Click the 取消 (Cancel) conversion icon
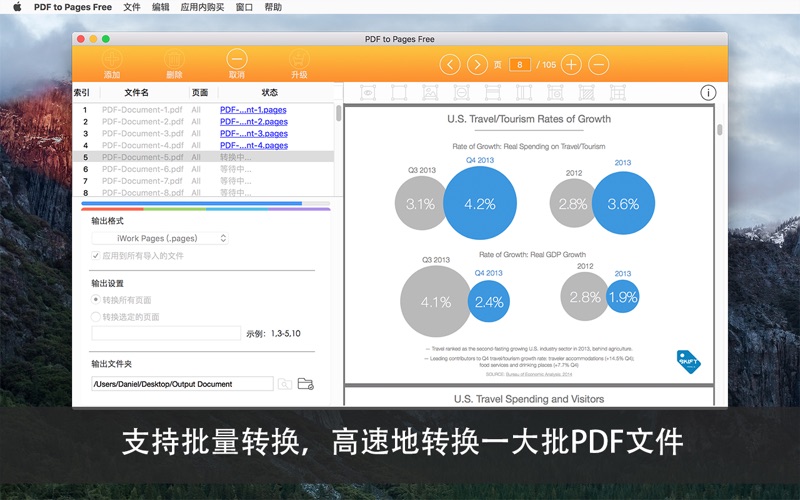Screen dimensions: 800x500 (x=237, y=59)
